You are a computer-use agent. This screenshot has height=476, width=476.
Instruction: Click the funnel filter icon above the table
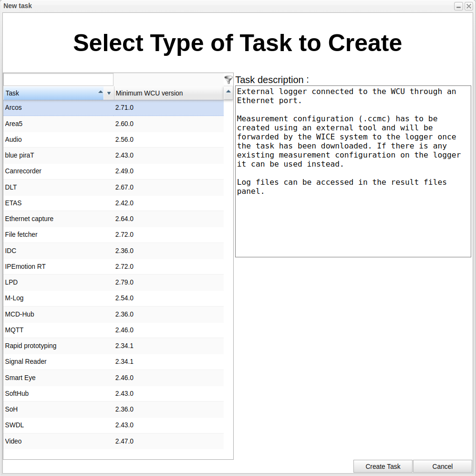tap(228, 80)
